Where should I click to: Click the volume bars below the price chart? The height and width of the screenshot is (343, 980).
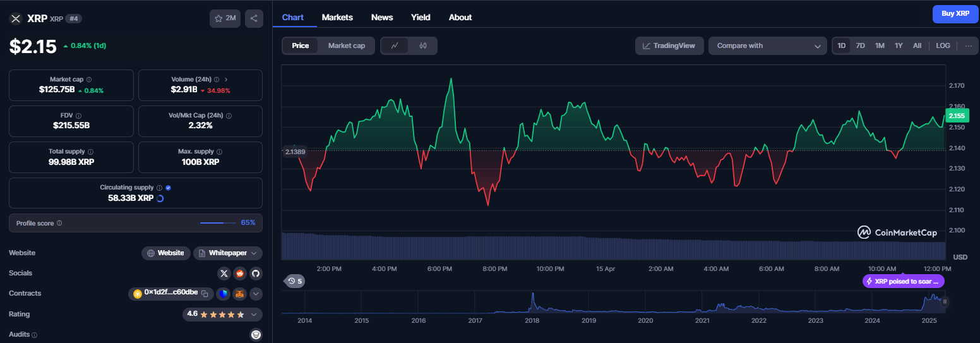point(613,246)
